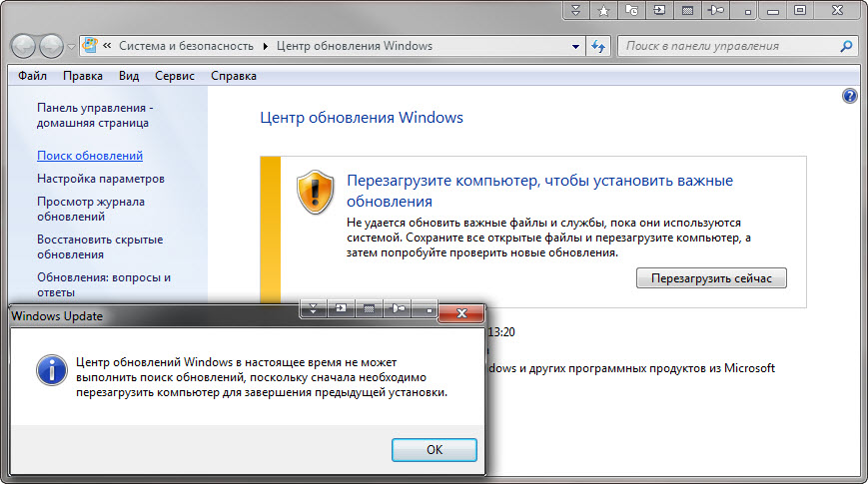Click the yellow warning shield icon

tap(315, 192)
